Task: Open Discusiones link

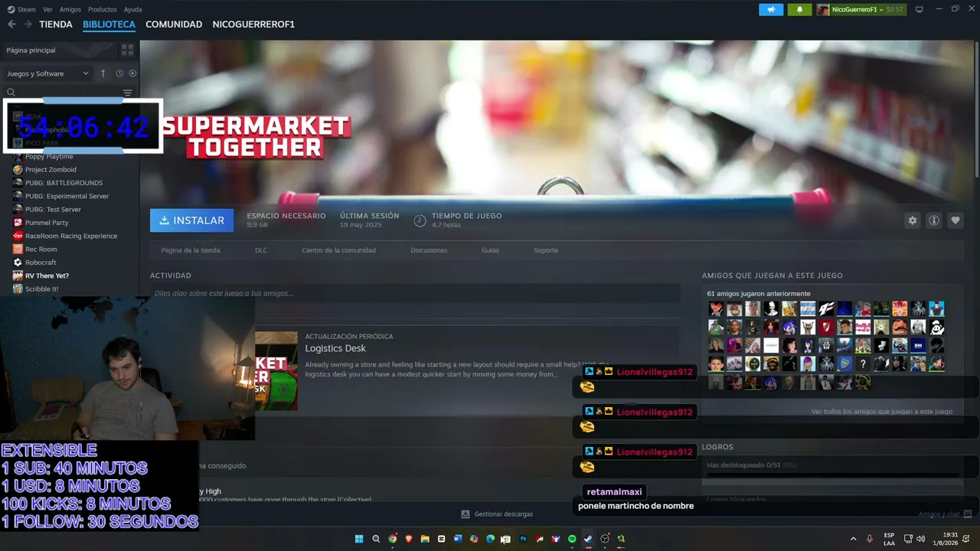Action: point(429,250)
